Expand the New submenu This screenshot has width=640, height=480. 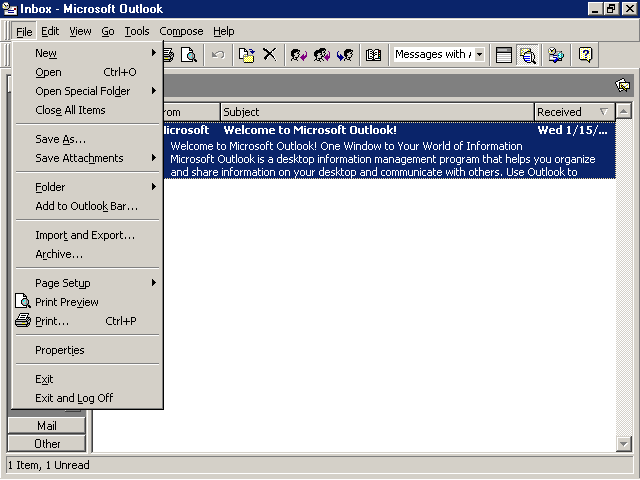click(153, 53)
